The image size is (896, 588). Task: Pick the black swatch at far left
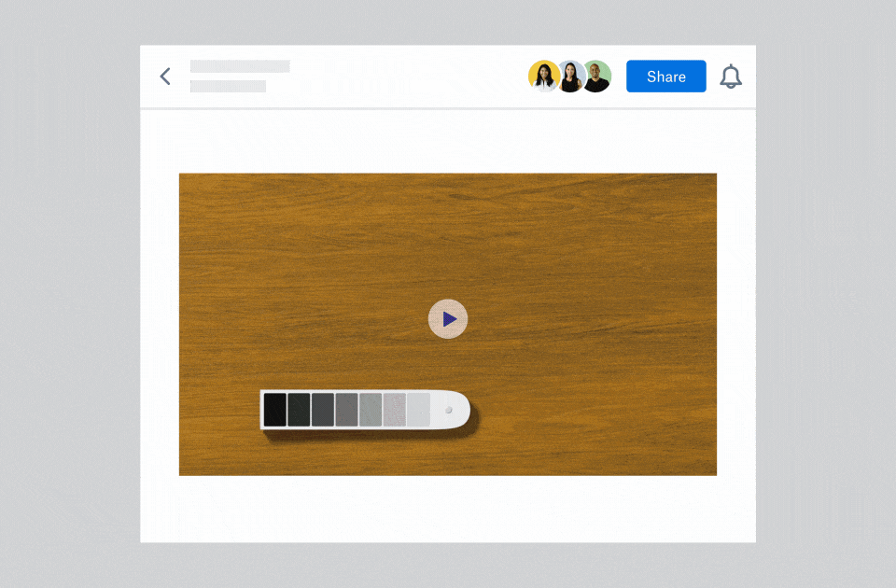[x=274, y=410]
